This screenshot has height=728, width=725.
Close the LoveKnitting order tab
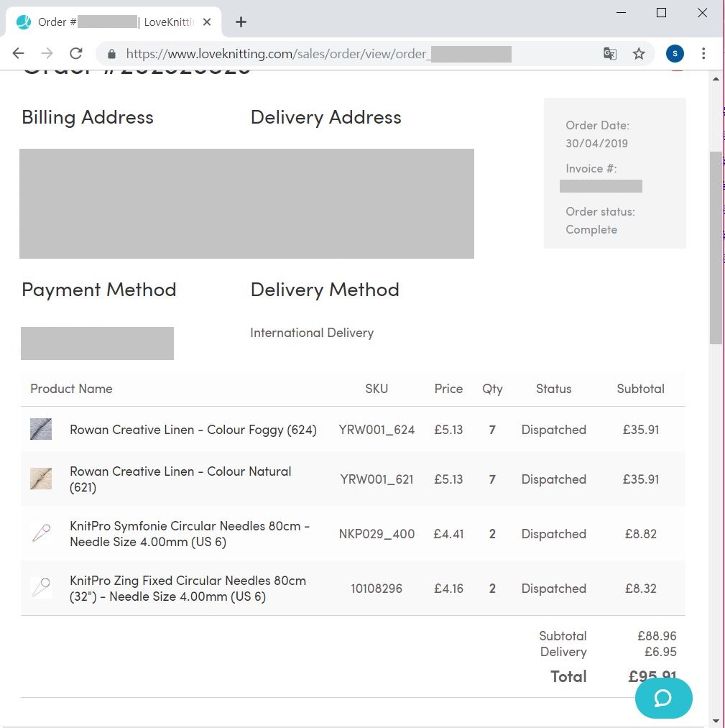coord(207,22)
